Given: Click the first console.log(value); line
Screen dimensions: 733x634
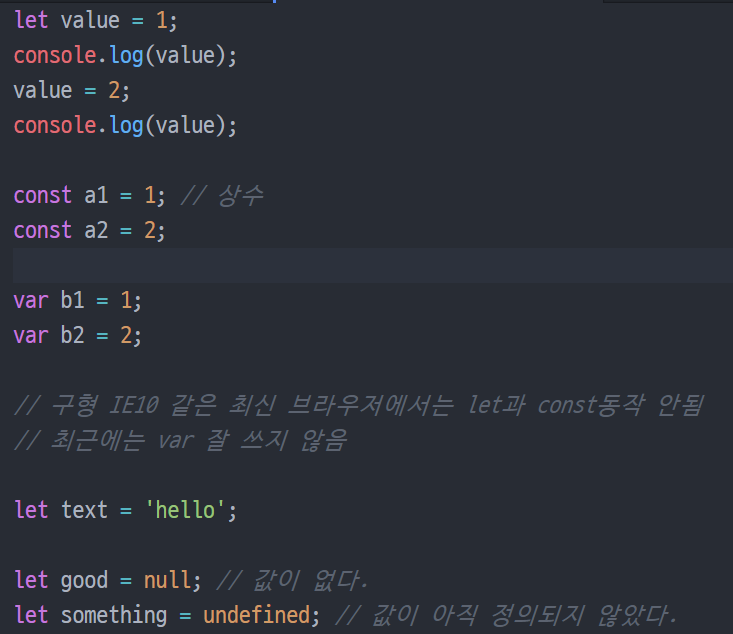Looking at the screenshot, I should click(x=125, y=56).
